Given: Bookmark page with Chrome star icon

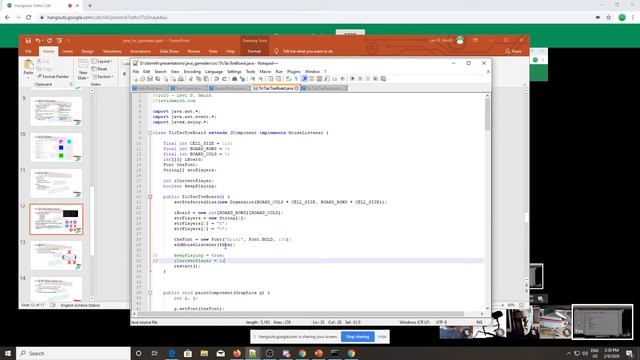Looking at the screenshot, I should point(609,17).
